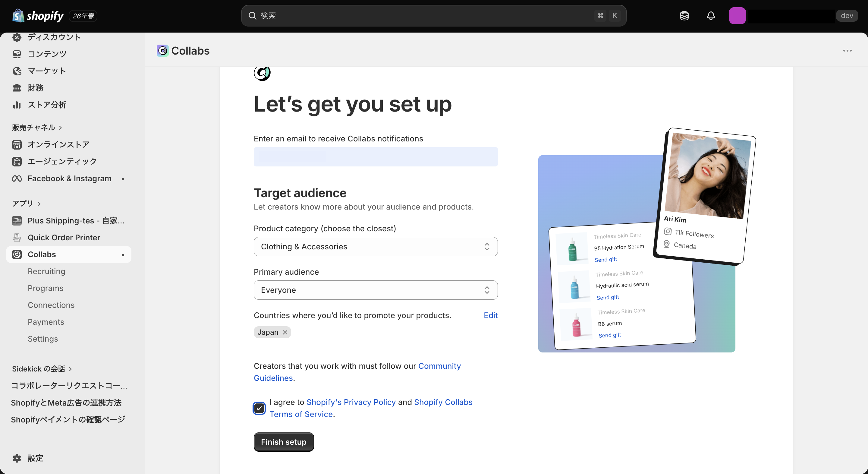Open コラボレーターリクエストコー... conversation
The image size is (868, 474).
click(69, 386)
